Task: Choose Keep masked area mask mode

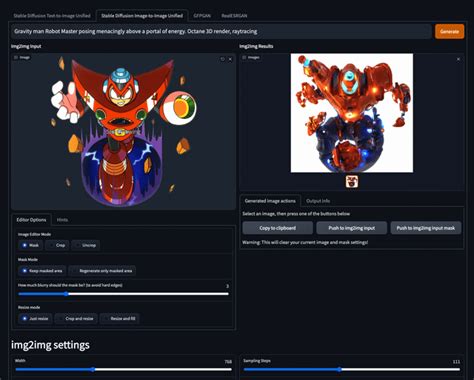Action: (x=42, y=271)
